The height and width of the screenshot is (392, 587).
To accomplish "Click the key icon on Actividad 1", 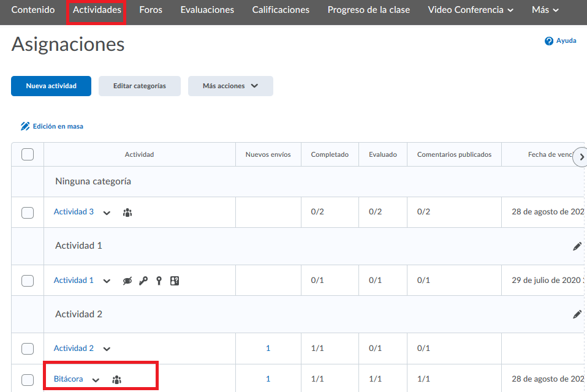I will 143,281.
